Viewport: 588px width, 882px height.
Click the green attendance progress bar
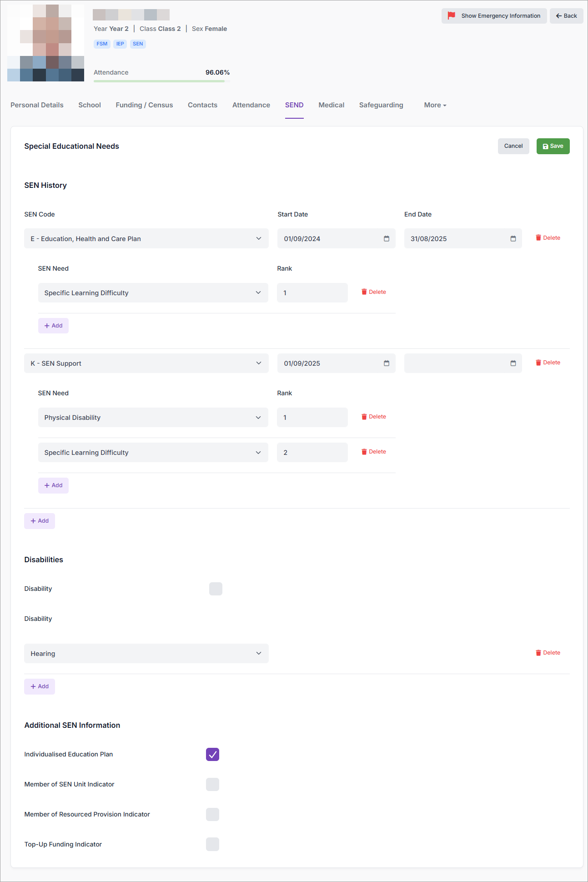point(159,81)
